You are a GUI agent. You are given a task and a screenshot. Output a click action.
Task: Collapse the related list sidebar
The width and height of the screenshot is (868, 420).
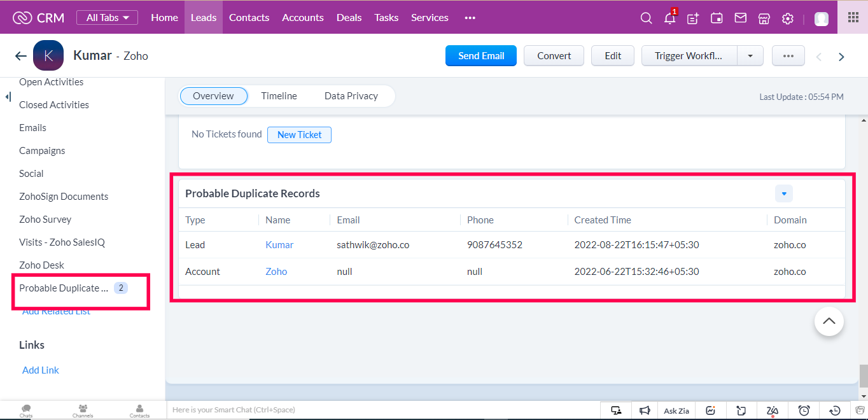[8, 97]
